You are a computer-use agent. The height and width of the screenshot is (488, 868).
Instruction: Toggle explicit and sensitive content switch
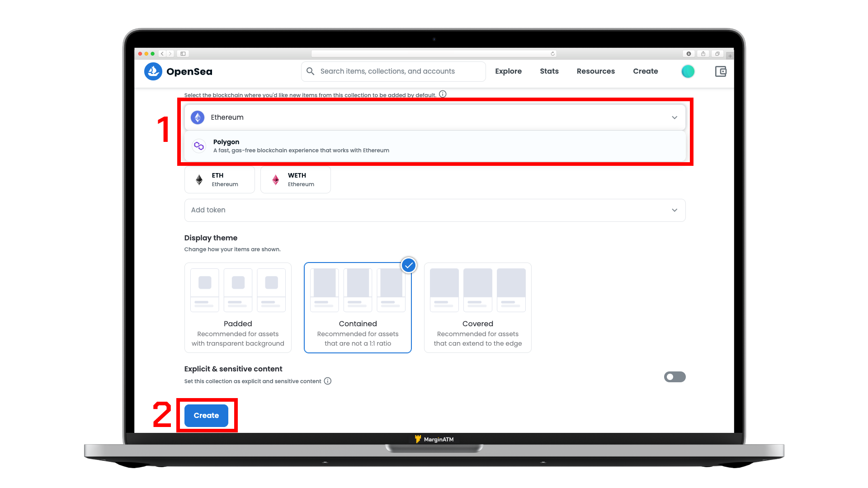coord(675,377)
